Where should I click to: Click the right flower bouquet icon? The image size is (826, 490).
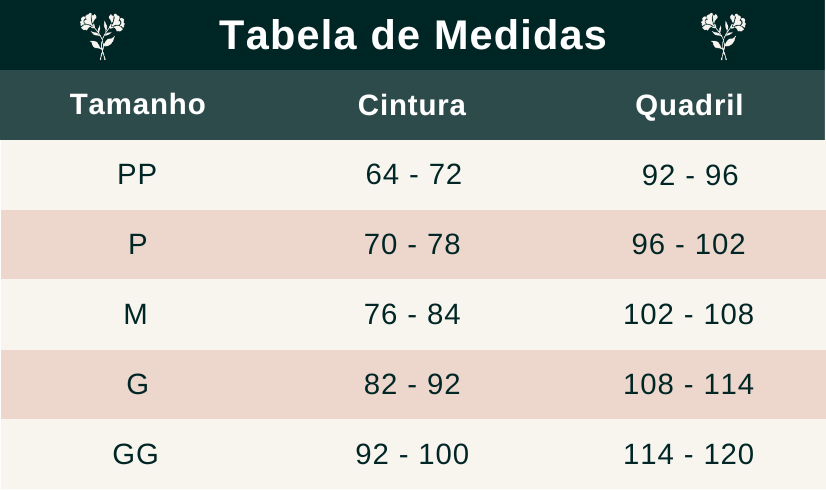point(723,36)
